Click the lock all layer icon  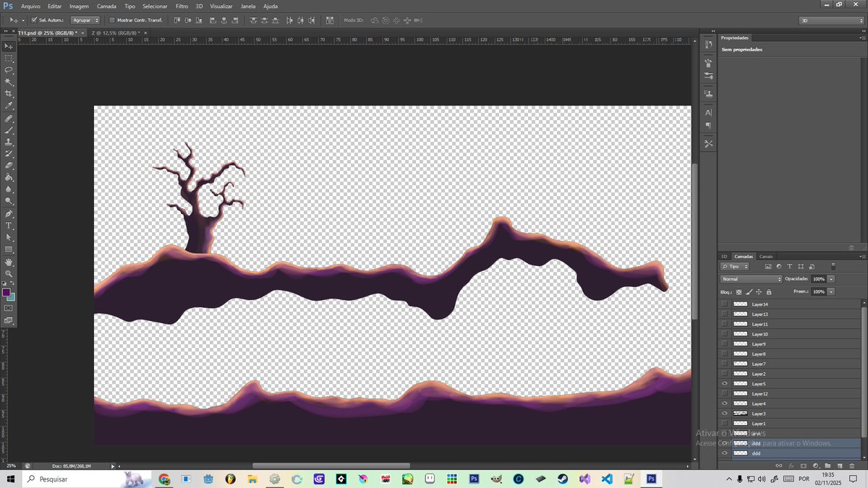(x=768, y=292)
